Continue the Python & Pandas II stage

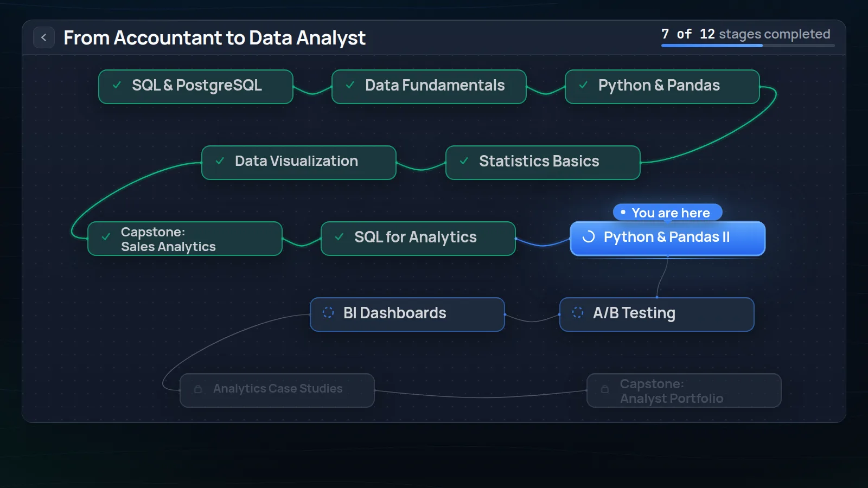668,239
